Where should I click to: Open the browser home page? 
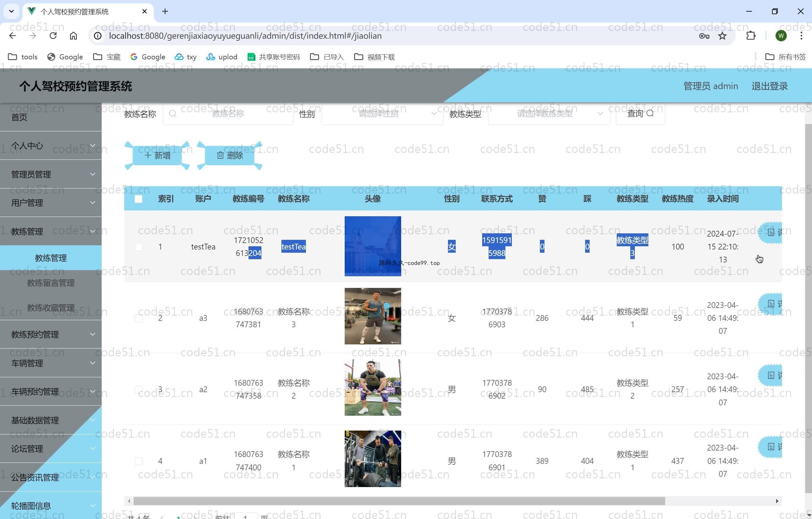(73, 36)
